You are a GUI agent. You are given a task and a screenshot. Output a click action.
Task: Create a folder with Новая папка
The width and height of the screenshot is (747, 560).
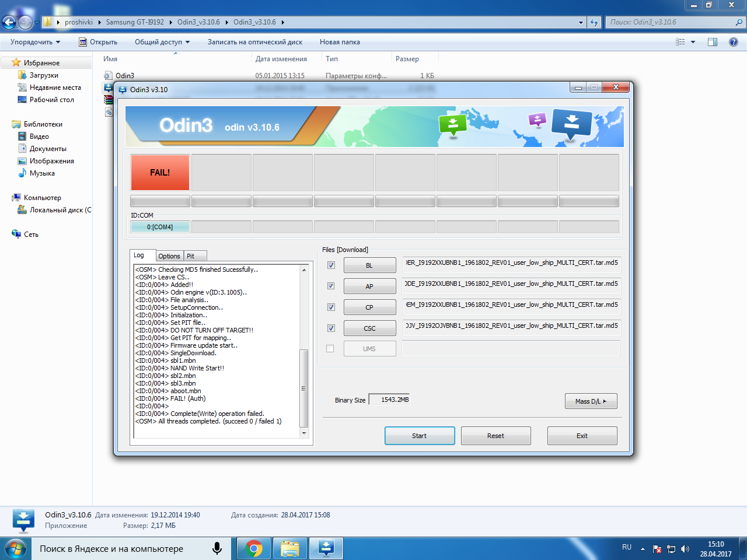(340, 42)
